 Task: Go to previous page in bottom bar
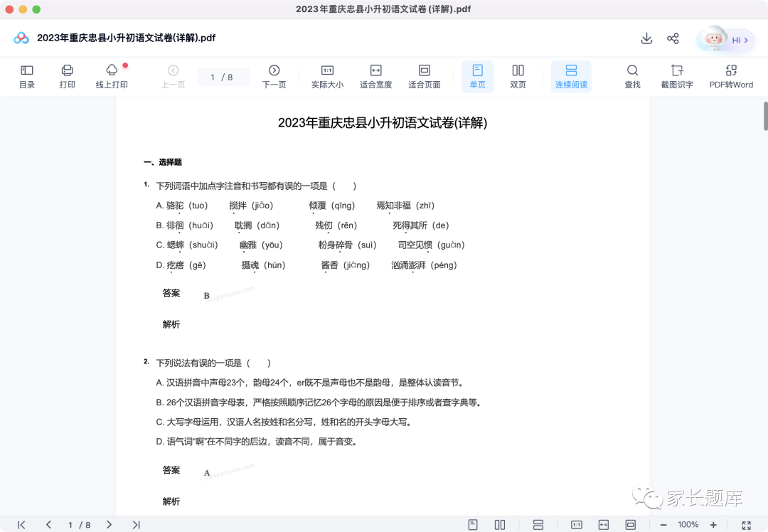coord(48,525)
